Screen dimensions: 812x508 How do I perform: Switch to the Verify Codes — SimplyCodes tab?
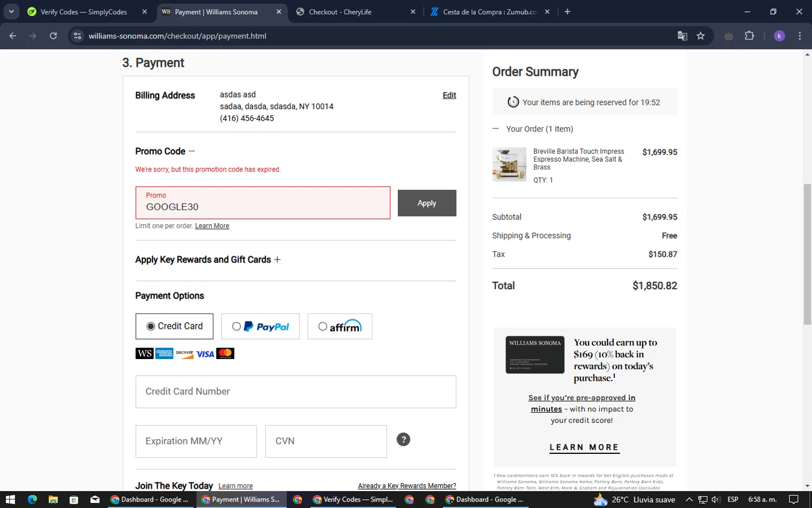pos(83,12)
